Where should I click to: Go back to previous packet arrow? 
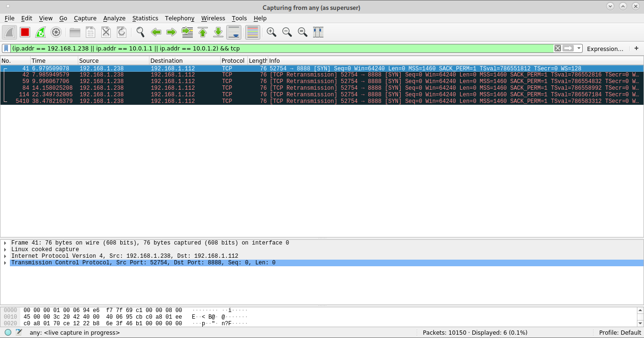tap(156, 32)
